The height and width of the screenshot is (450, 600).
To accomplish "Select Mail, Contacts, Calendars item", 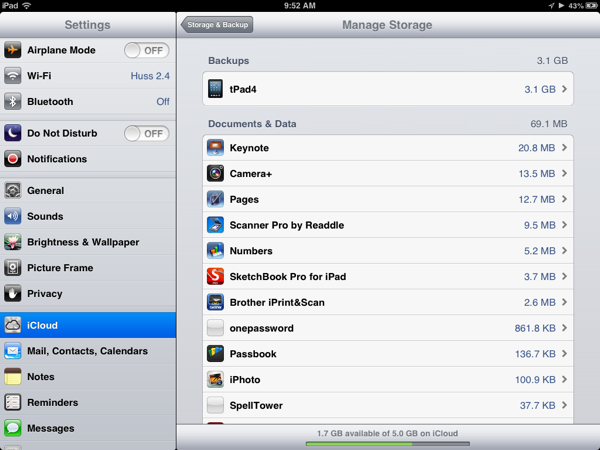I will 88,351.
